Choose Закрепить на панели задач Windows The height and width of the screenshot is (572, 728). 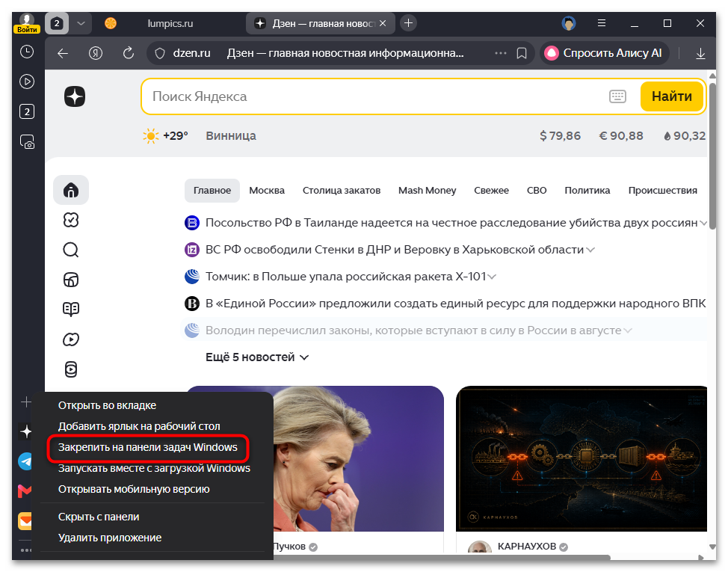pos(148,448)
